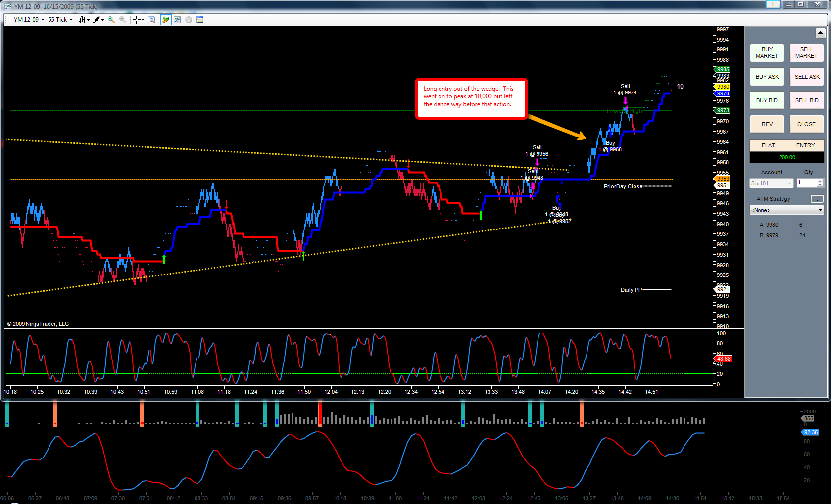The width and height of the screenshot is (831, 504).
Task: Click the CLOSE position button
Action: [806, 124]
